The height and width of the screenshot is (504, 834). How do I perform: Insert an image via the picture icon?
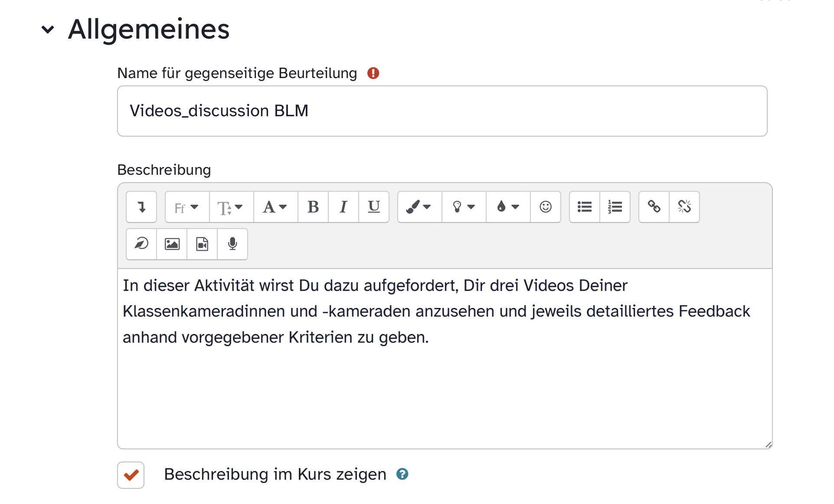pos(172,244)
